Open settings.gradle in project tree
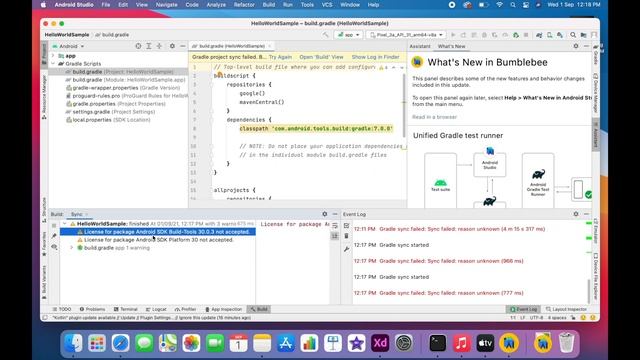This screenshot has width=640, height=360. pos(110,112)
